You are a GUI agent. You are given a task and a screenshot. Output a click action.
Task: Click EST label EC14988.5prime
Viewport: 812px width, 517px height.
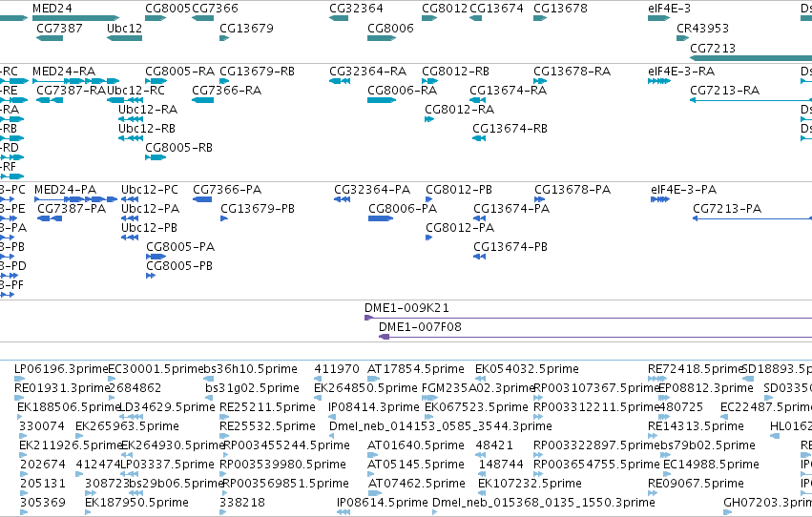click(x=711, y=465)
